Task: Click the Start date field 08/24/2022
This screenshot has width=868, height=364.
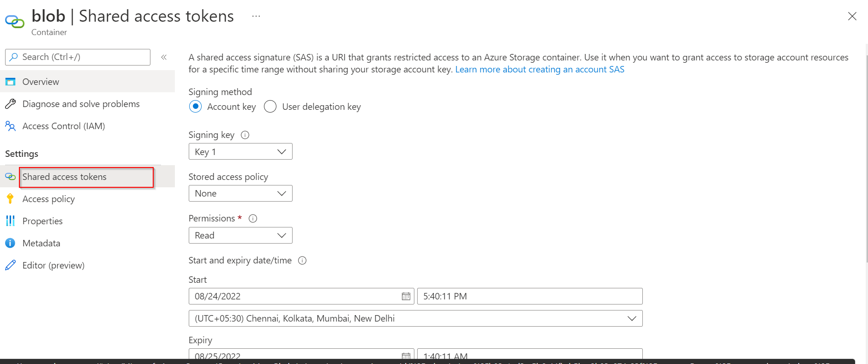Action: point(301,296)
